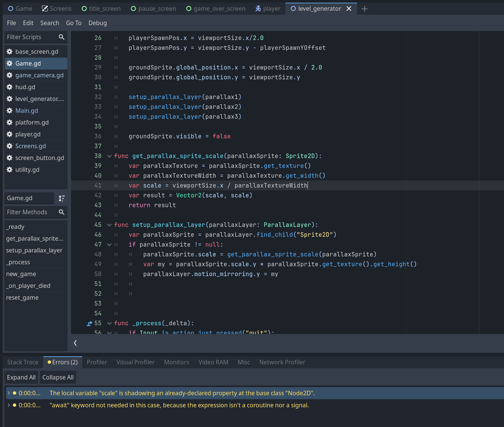Click into the Filter Scripts input field
Screen dimensions: 504x427
30,37
